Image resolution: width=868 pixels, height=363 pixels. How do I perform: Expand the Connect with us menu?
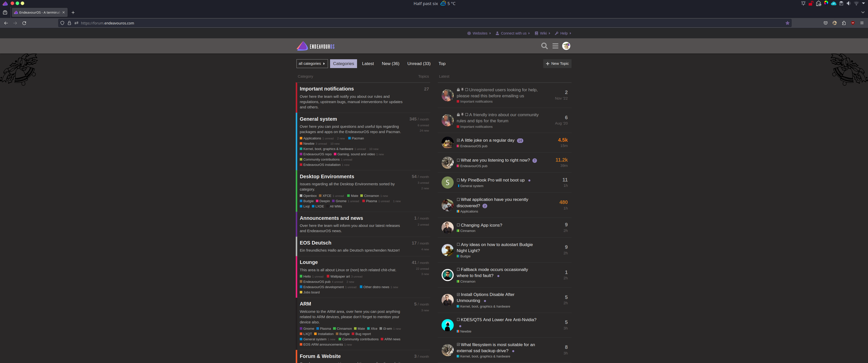click(513, 33)
